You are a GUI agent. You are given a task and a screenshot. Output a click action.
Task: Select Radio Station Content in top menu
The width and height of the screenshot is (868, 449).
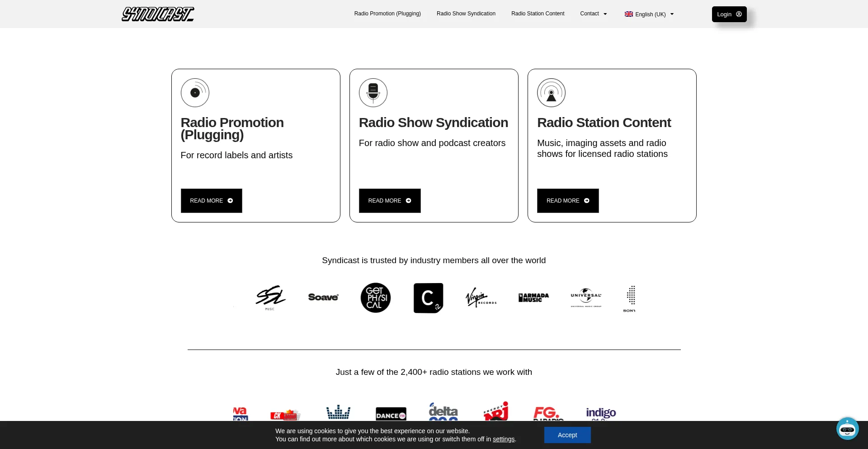click(538, 14)
